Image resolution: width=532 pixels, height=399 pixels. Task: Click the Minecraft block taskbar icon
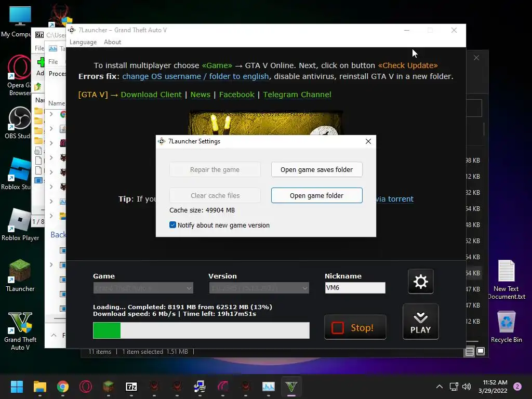108,387
